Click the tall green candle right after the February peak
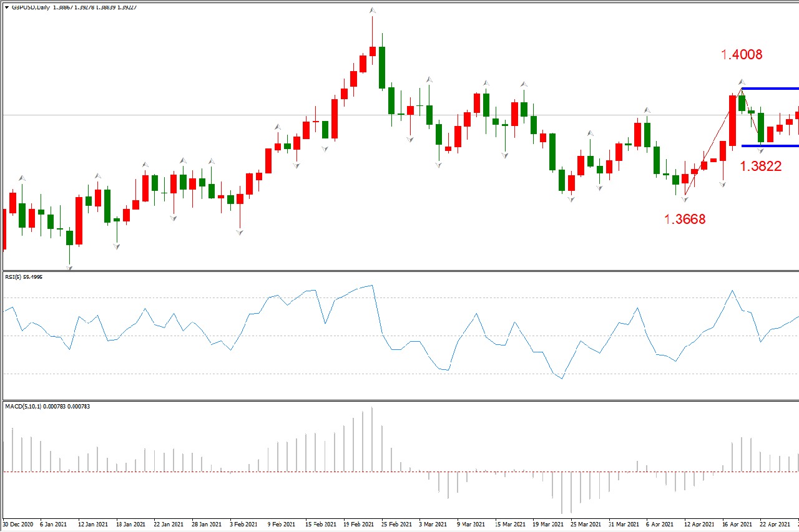The image size is (799, 532). [x=381, y=67]
